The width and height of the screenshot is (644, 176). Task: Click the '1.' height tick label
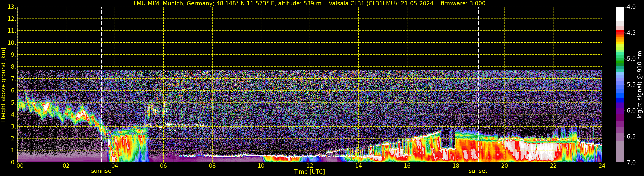click(x=13, y=151)
